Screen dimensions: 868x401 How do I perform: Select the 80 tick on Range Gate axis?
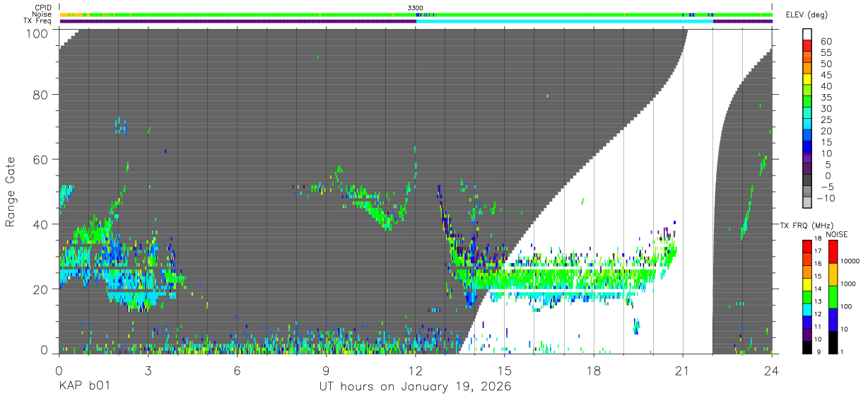coord(40,95)
